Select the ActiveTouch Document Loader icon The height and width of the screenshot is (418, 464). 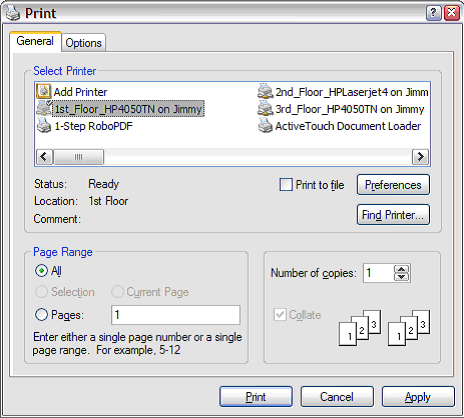(x=265, y=126)
